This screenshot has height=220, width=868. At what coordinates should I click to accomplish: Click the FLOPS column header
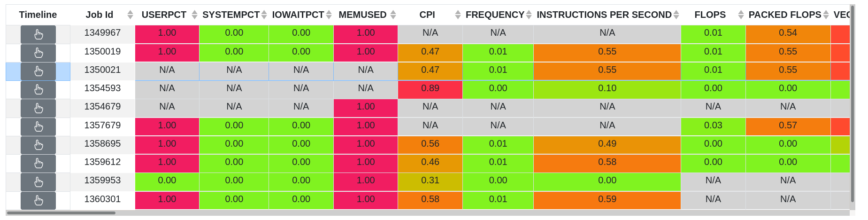click(710, 15)
